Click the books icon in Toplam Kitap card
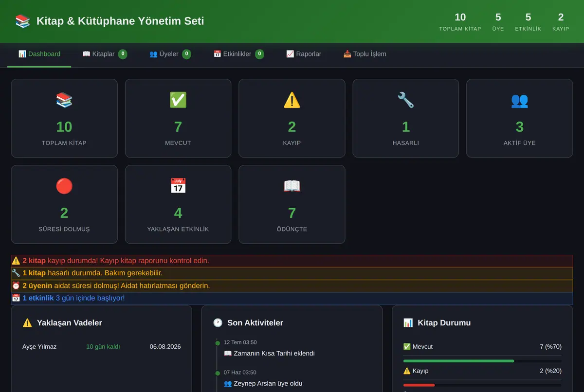This screenshot has height=392, width=584. [x=64, y=100]
